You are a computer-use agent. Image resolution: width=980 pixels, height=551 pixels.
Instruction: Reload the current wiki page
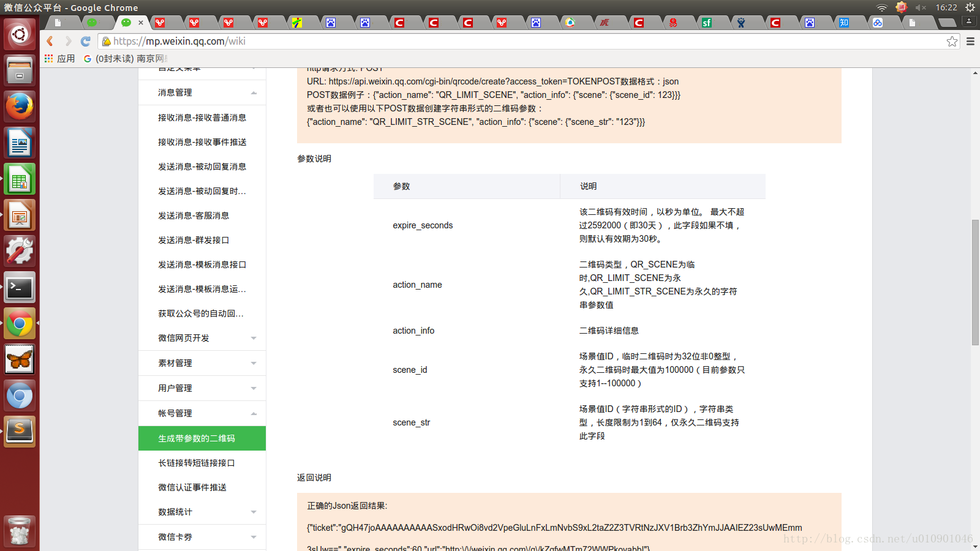coord(86,41)
